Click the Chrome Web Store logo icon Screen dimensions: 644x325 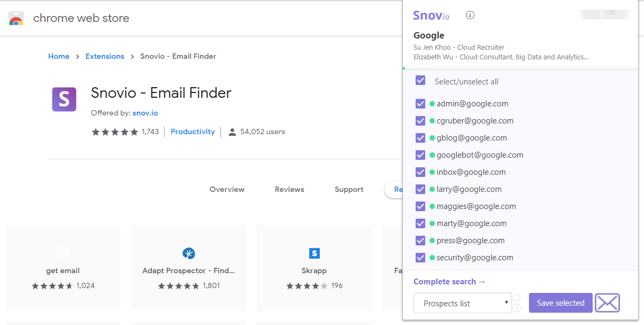tap(16, 19)
